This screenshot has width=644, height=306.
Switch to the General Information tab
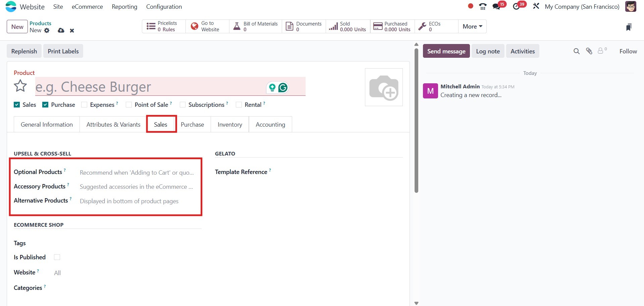[47, 124]
